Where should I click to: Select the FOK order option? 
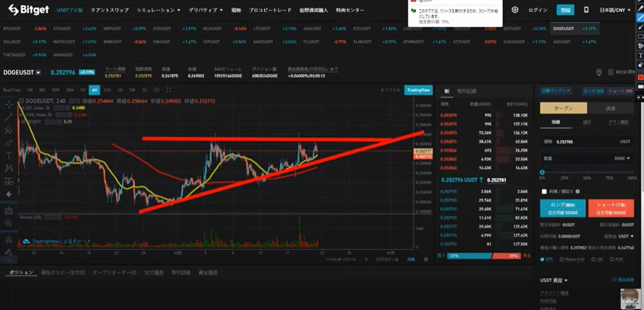click(x=616, y=259)
